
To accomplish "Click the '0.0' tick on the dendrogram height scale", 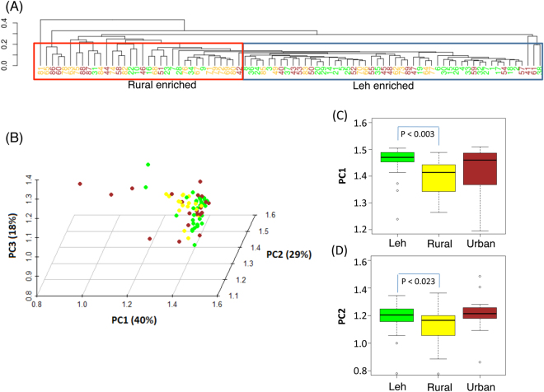I will [x=4, y=66].
